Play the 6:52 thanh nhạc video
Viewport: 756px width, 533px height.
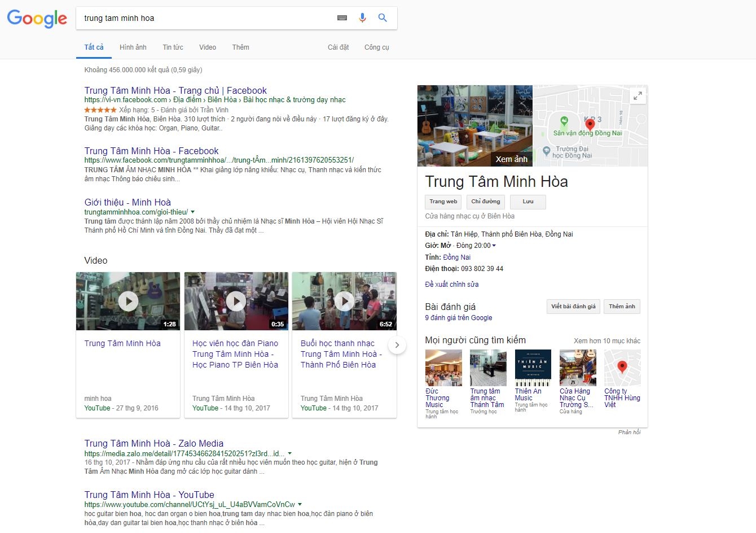[344, 301]
